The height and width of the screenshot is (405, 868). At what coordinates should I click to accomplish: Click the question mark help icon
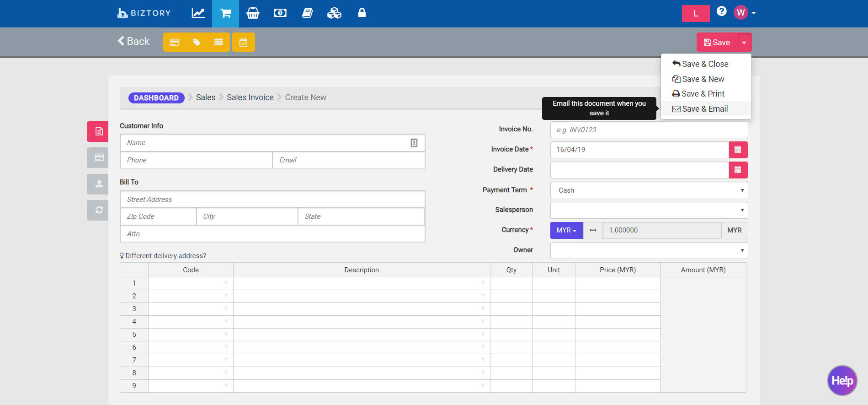point(722,11)
